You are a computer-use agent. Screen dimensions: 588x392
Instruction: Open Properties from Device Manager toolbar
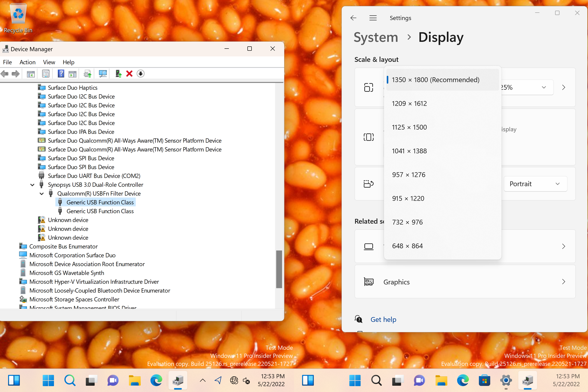(46, 74)
